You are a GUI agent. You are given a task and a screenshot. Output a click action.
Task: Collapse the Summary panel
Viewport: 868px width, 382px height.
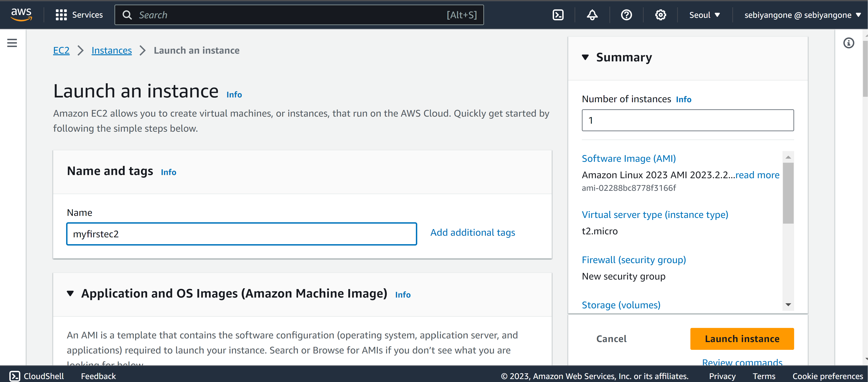click(585, 57)
